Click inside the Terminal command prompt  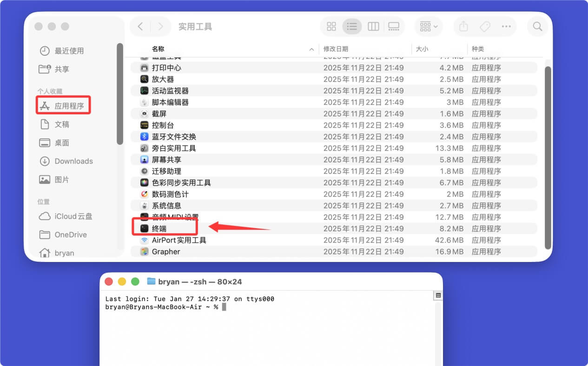(225, 307)
